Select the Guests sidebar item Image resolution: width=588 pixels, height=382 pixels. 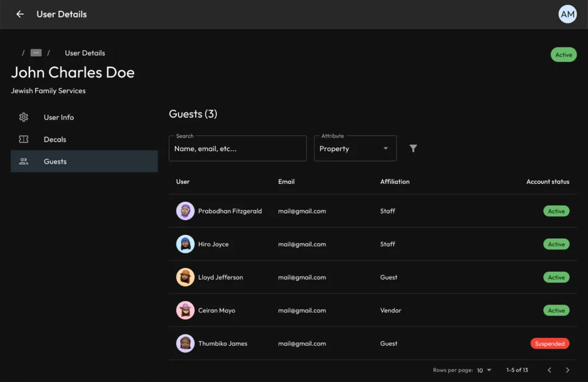[84, 161]
